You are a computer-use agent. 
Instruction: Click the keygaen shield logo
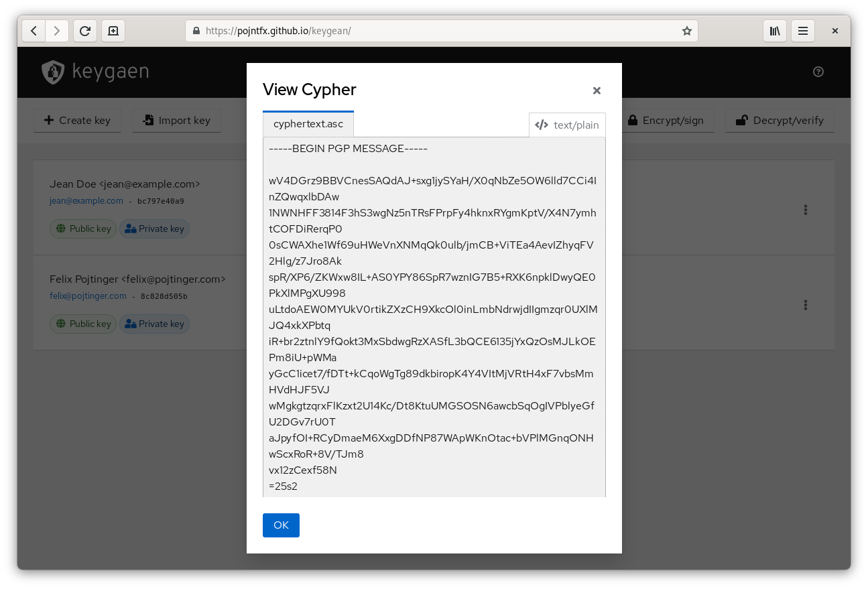(53, 72)
